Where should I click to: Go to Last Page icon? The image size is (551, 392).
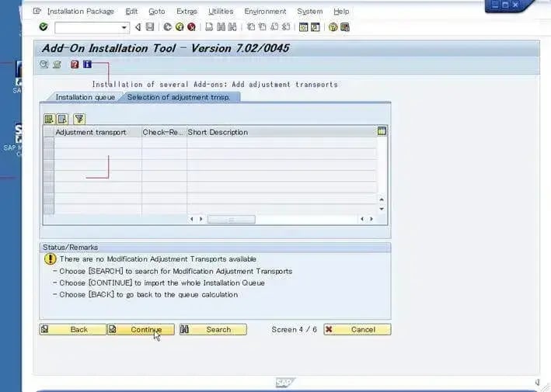[x=287, y=27]
